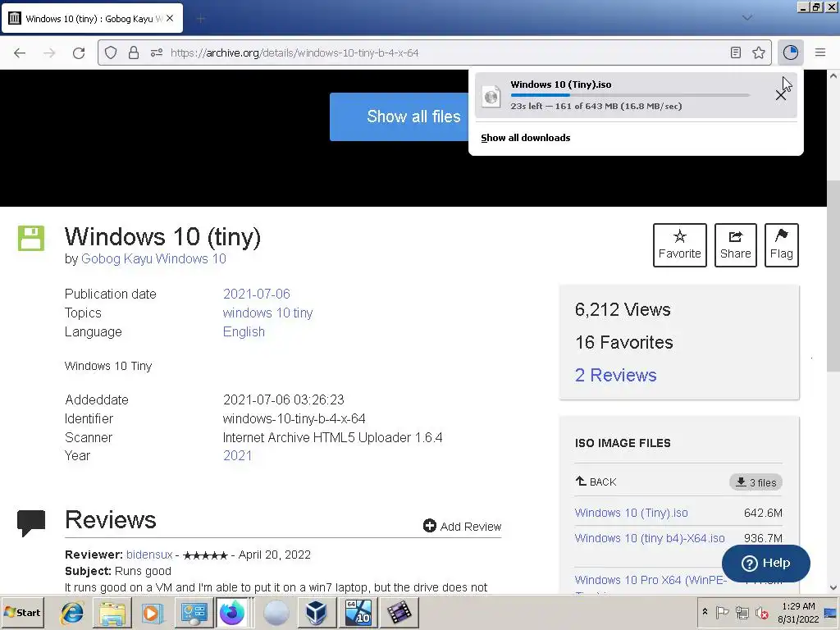Click the page scrollbar up arrow
Viewport: 840px width, 630px height.
coord(833,76)
